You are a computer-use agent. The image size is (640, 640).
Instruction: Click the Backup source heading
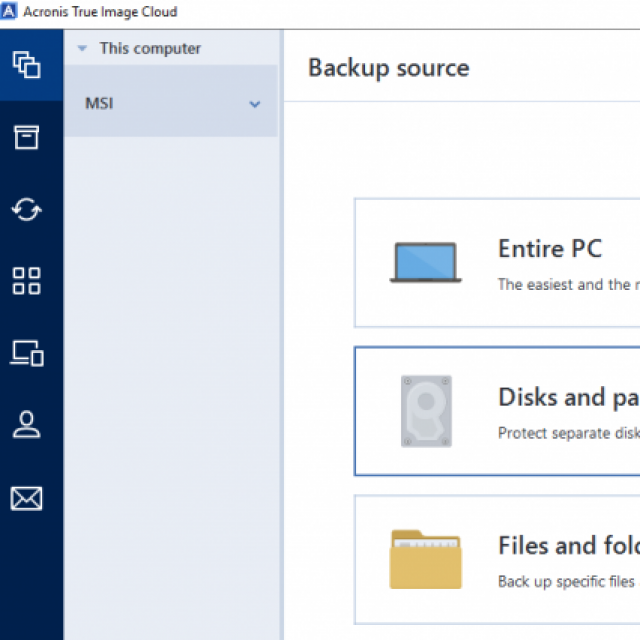pyautogui.click(x=388, y=68)
